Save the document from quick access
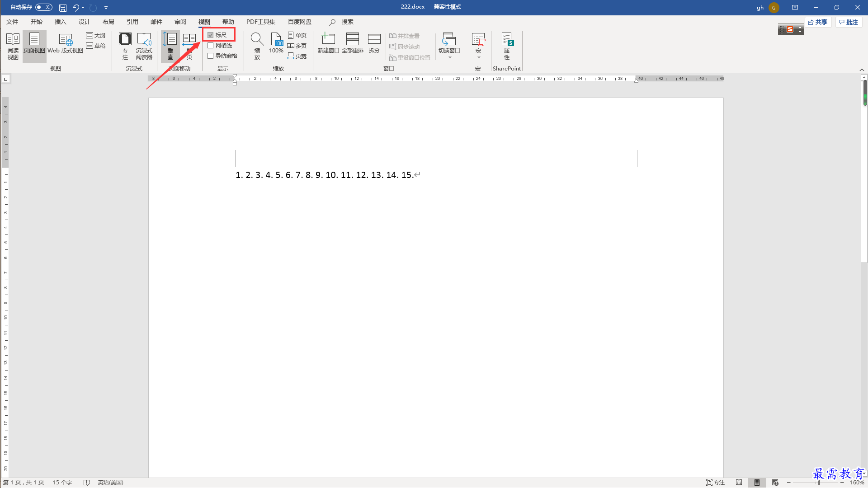868x488 pixels. coord(63,8)
